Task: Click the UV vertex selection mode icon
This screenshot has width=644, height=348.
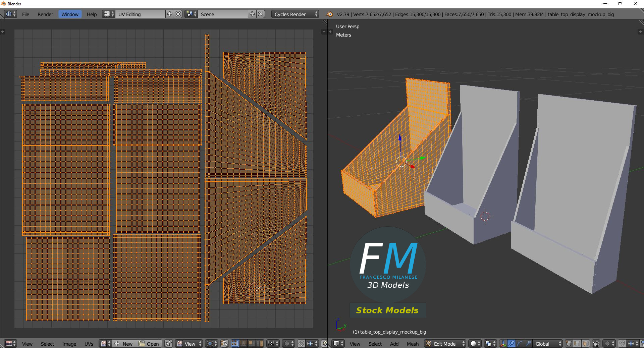Action: click(235, 344)
